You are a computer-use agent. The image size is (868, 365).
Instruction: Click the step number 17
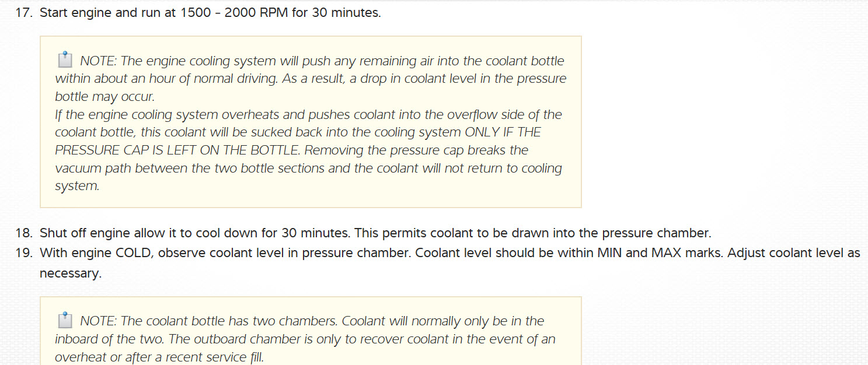click(23, 12)
